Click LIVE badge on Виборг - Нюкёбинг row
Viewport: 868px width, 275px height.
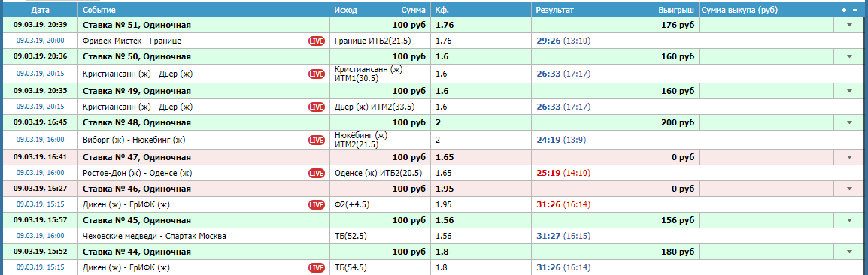pos(317,140)
